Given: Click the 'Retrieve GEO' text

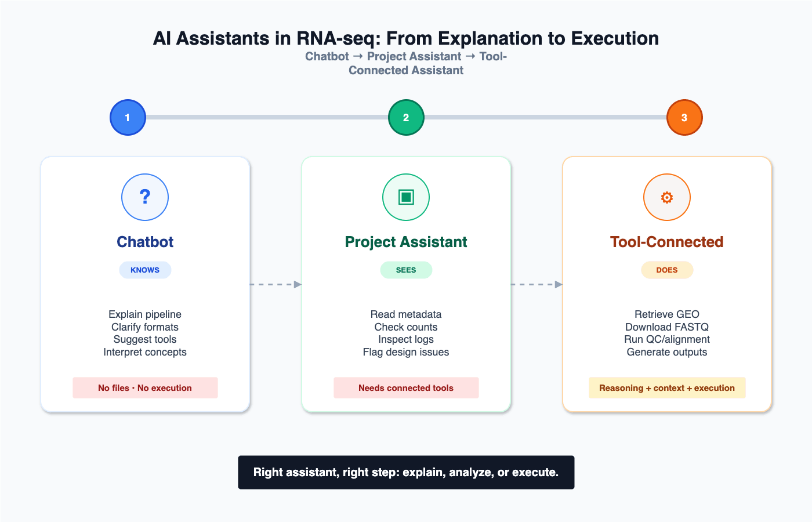Looking at the screenshot, I should pos(667,314).
